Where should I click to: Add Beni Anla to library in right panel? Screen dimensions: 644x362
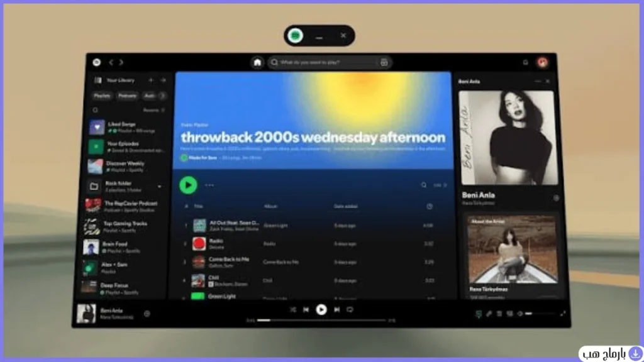(x=556, y=198)
